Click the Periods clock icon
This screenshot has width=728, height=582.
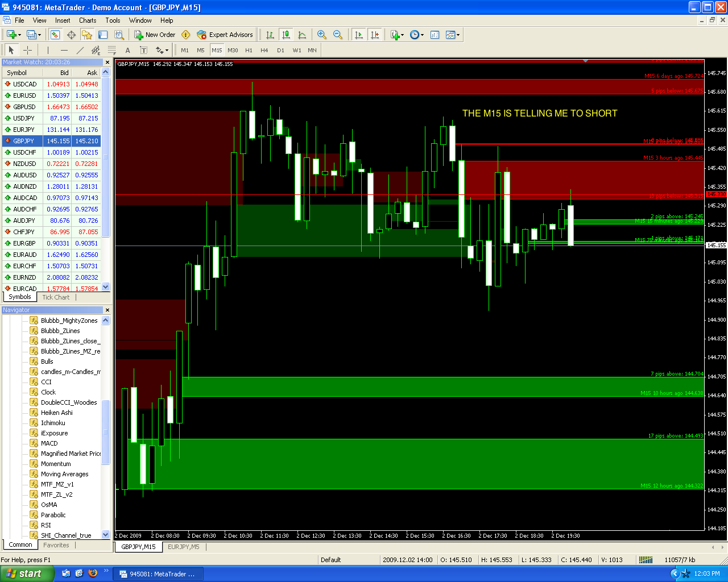pyautogui.click(x=414, y=35)
